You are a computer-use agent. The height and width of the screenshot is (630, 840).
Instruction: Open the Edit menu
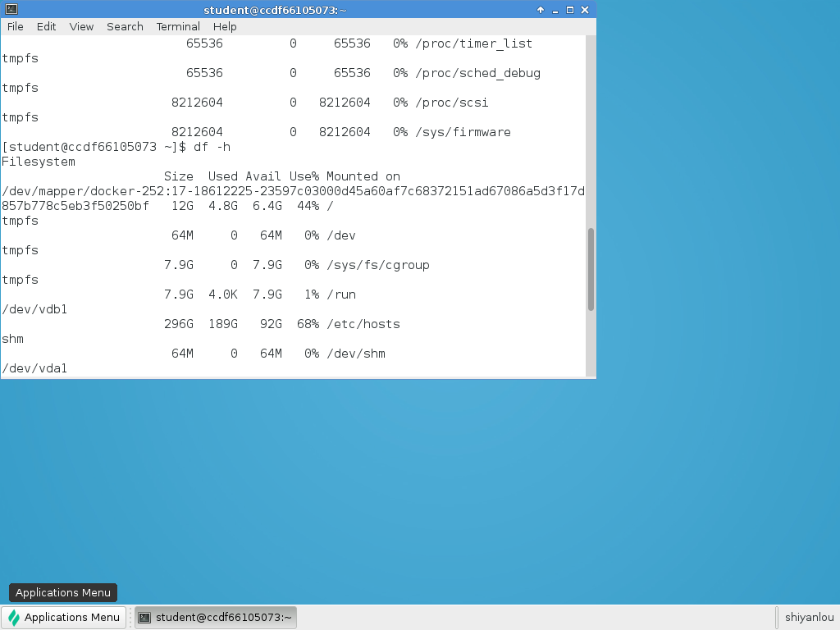(47, 26)
